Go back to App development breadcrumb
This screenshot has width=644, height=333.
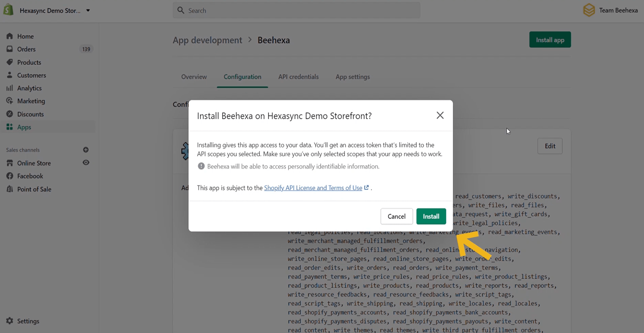click(207, 40)
